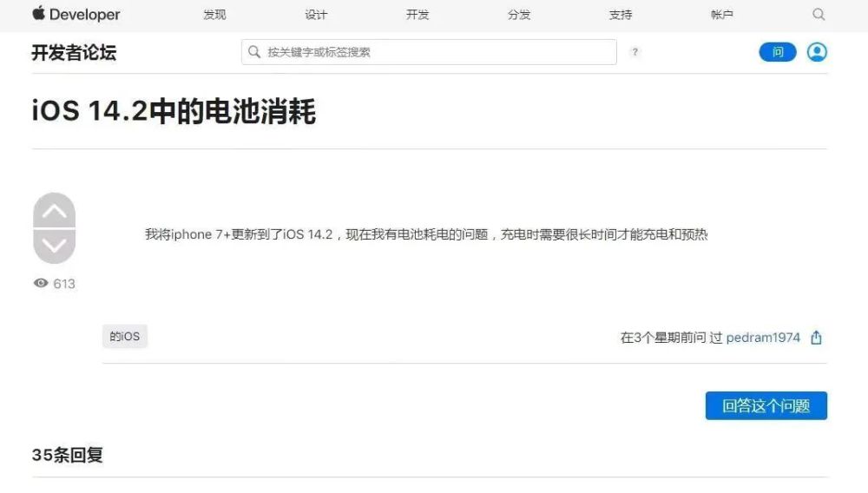
Task: Click the 35条回复 heading
Action: point(68,455)
